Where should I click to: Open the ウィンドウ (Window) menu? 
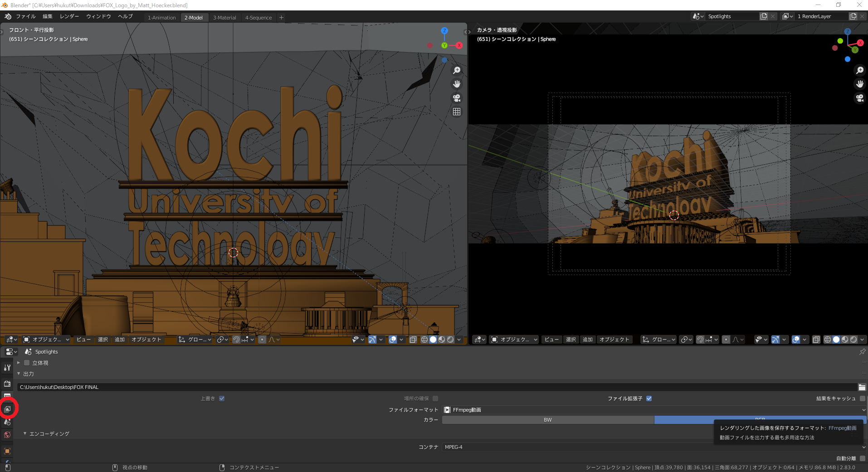point(98,16)
